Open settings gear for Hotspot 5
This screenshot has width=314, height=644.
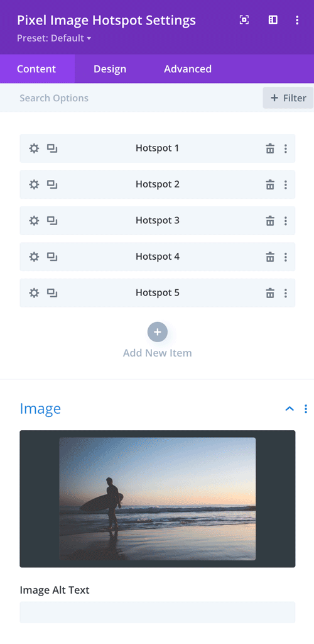(x=34, y=293)
